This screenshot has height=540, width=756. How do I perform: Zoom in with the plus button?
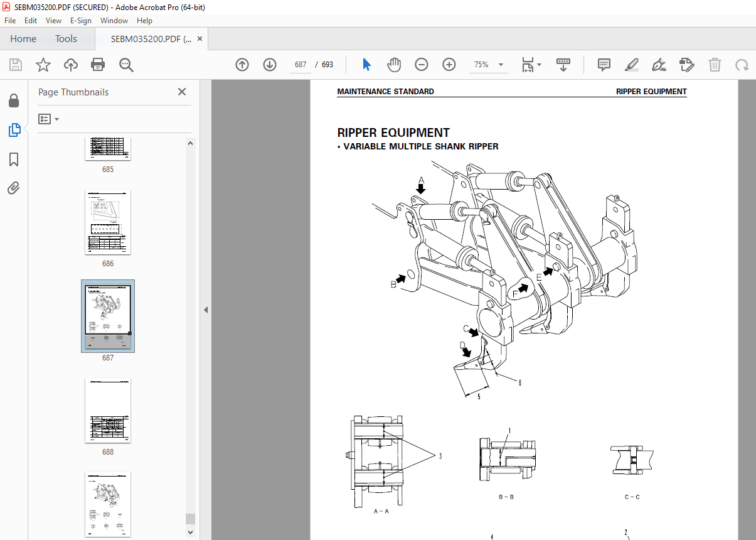pos(449,65)
